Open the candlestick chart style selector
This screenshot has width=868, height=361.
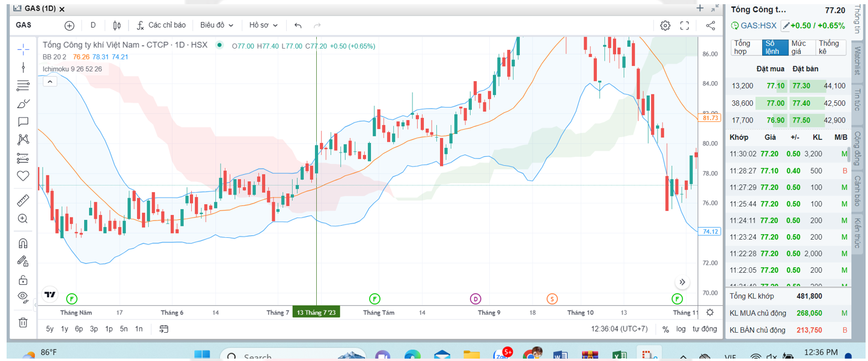coord(117,25)
